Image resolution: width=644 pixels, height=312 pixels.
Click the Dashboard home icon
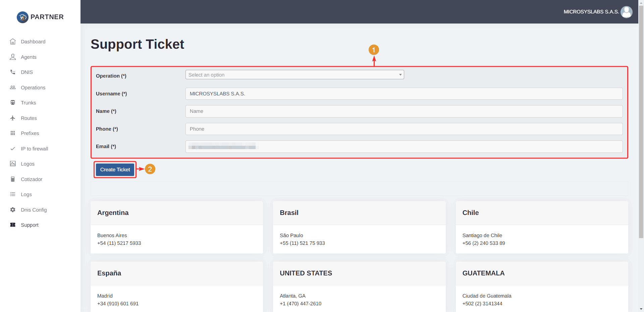point(13,42)
